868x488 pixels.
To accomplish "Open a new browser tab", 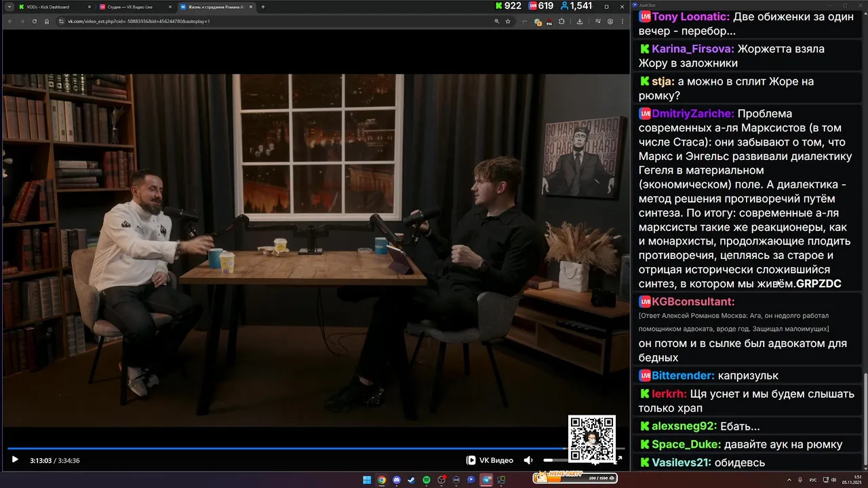I will click(x=263, y=7).
